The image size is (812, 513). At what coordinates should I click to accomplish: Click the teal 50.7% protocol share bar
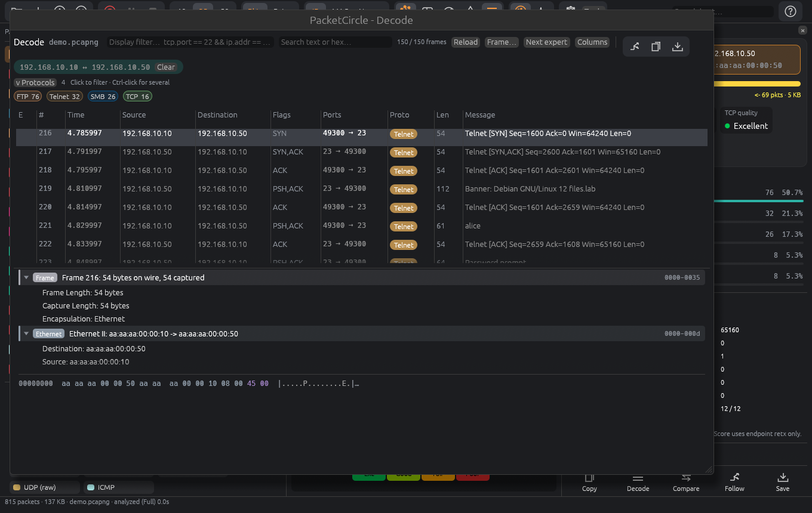click(x=759, y=201)
